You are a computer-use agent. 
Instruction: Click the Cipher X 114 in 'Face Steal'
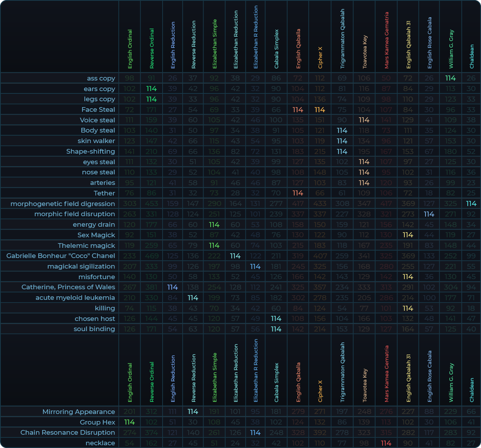[320, 110]
